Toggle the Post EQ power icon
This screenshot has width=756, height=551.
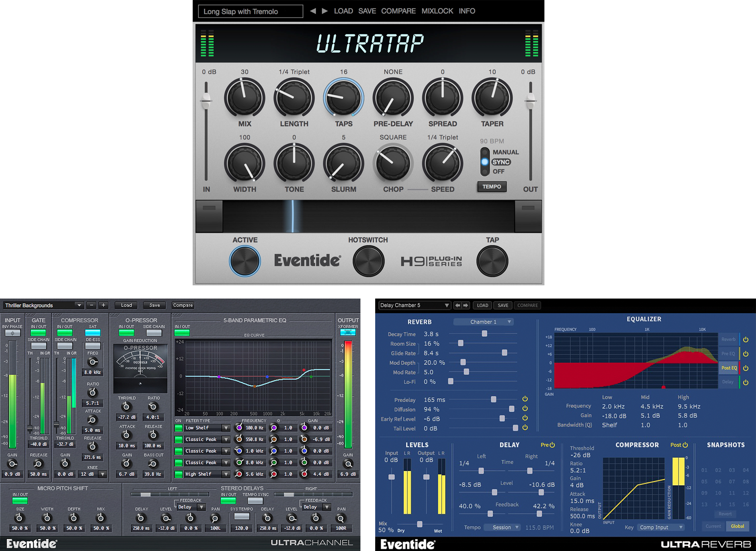[745, 368]
